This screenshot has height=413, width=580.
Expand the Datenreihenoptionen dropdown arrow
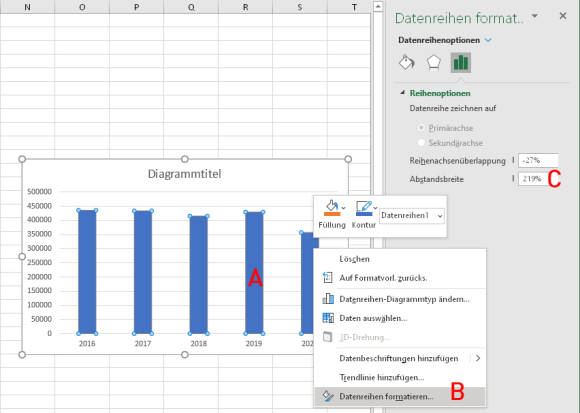[x=488, y=40]
